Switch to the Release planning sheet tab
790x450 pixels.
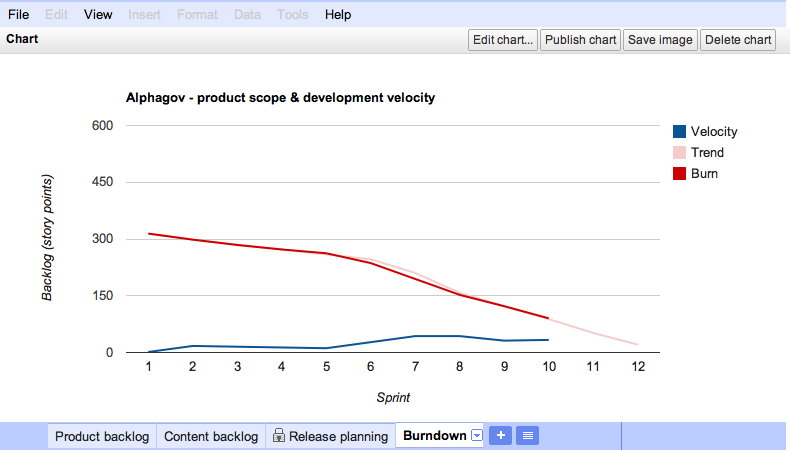pos(331,436)
